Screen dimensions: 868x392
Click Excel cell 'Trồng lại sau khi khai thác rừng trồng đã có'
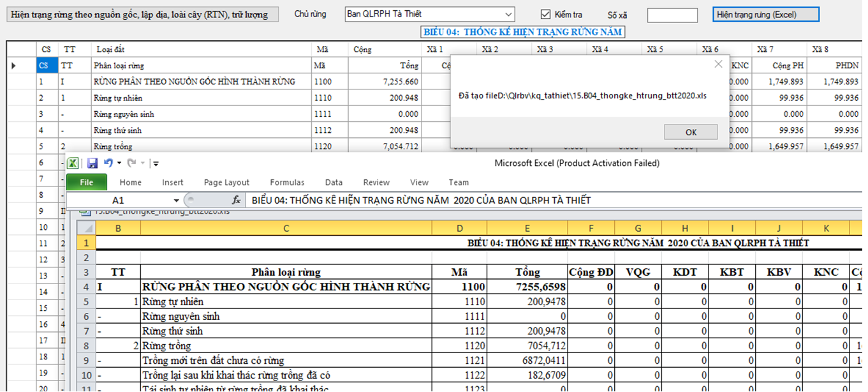[286, 375]
